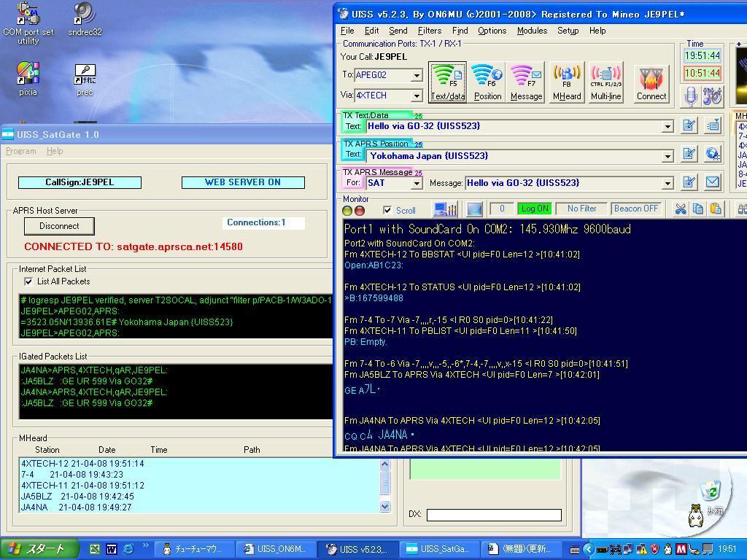Viewport: 747px width, 560px height.
Task: Toggle the No Filter indicator
Action: tap(581, 209)
